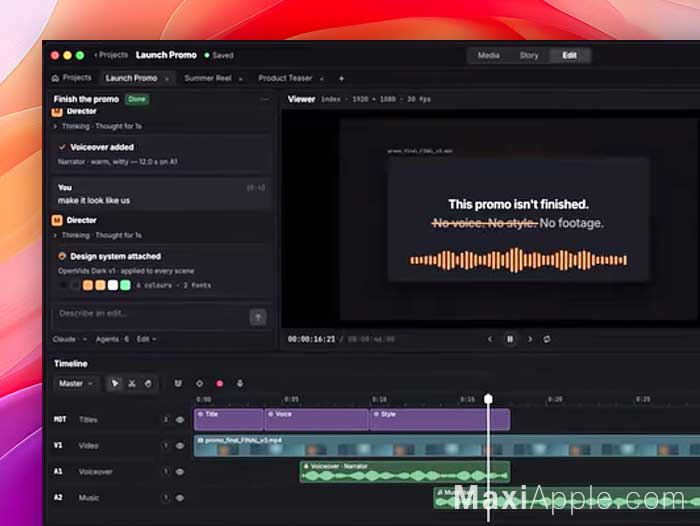Click the Design system attached palette icon
The width and height of the screenshot is (700, 526).
point(62,256)
